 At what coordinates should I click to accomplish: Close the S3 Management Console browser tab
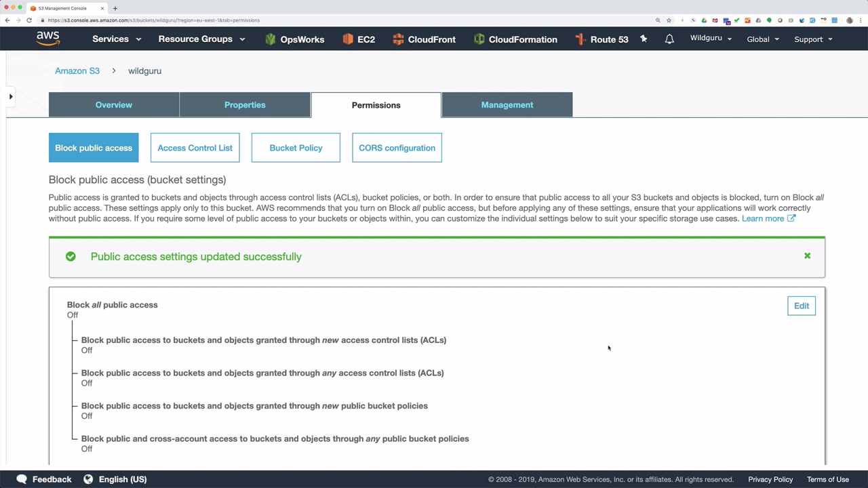(x=102, y=8)
